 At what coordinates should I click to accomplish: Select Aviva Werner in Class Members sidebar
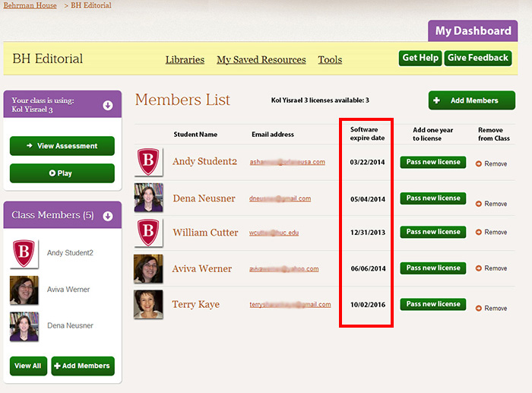point(68,290)
